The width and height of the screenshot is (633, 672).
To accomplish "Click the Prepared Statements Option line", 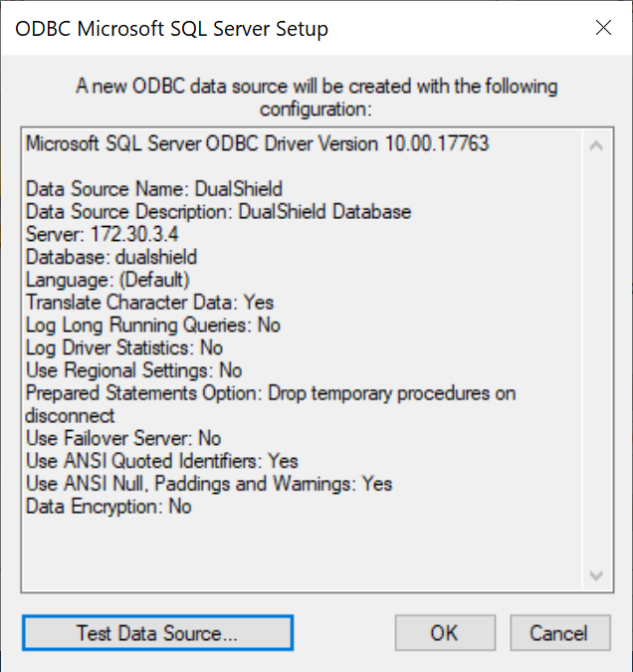I will (270, 393).
